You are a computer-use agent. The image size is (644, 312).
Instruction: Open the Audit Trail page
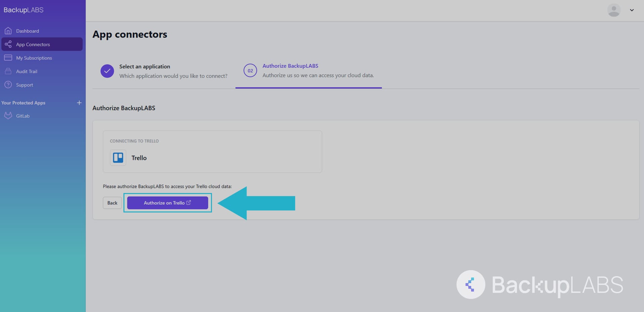pos(42,71)
